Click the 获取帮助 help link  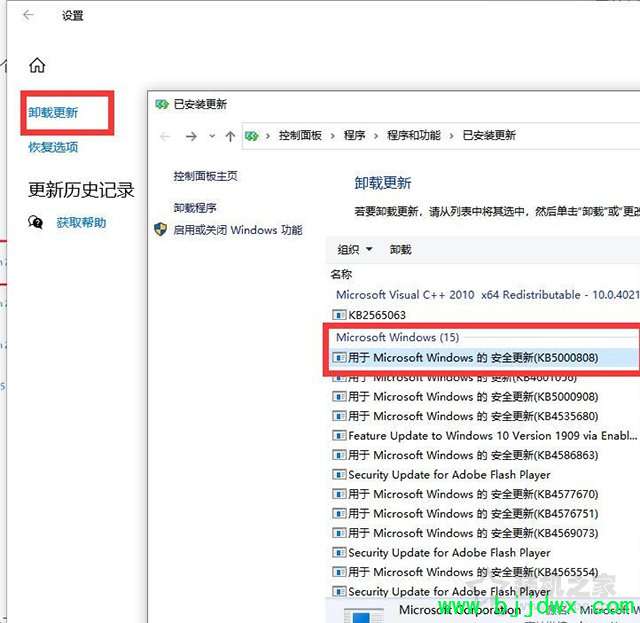[81, 222]
